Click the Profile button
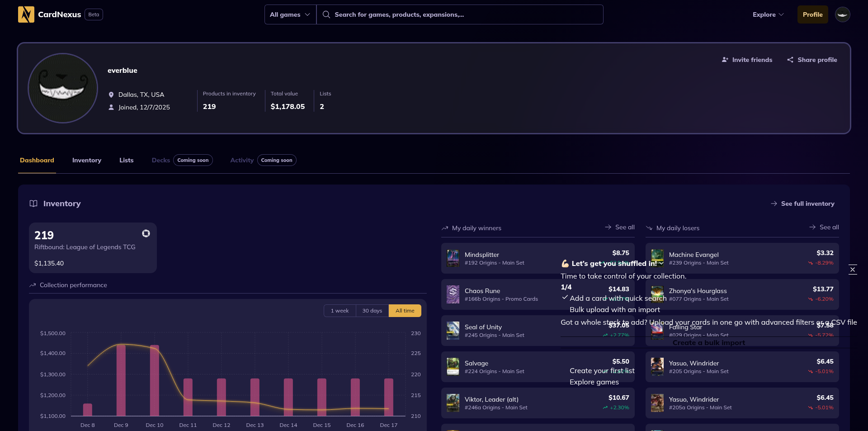This screenshot has height=431, width=868. (x=812, y=14)
